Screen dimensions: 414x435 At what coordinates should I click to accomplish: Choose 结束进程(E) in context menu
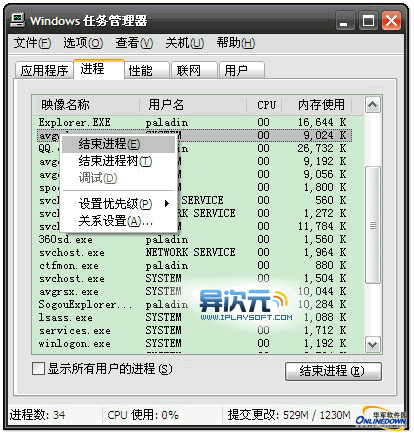tap(118, 144)
